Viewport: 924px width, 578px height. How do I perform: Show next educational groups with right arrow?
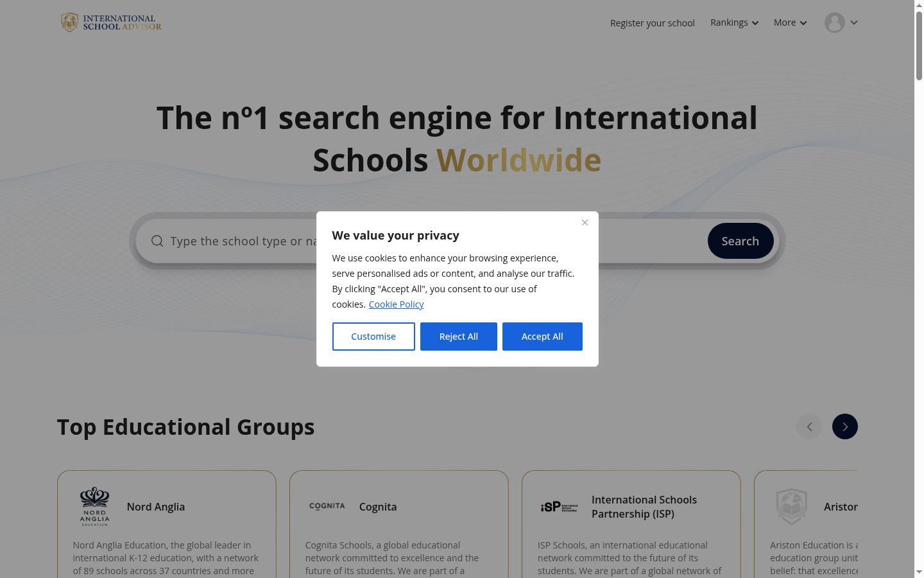[845, 426]
